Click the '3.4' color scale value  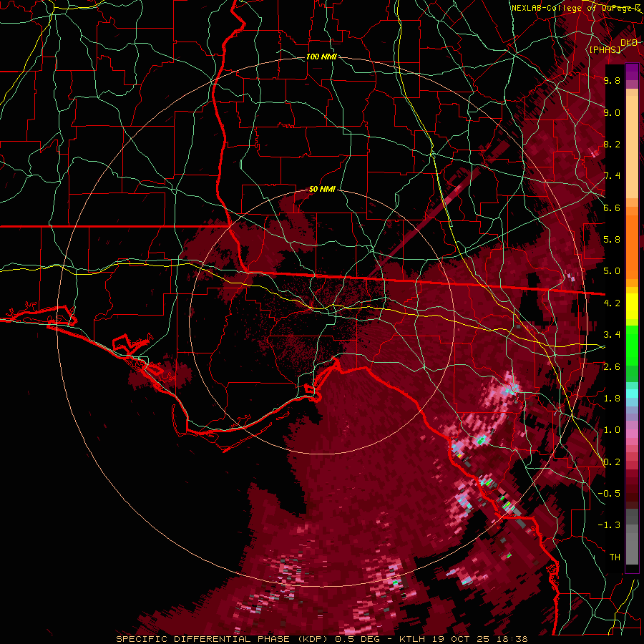[612, 335]
